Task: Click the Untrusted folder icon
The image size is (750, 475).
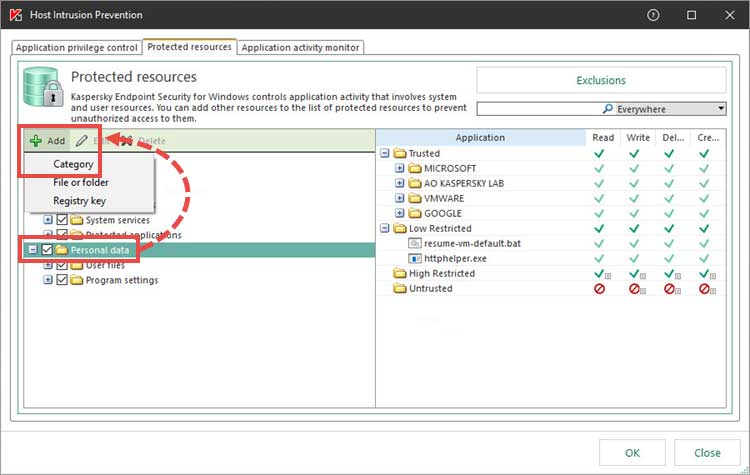Action: tap(399, 288)
